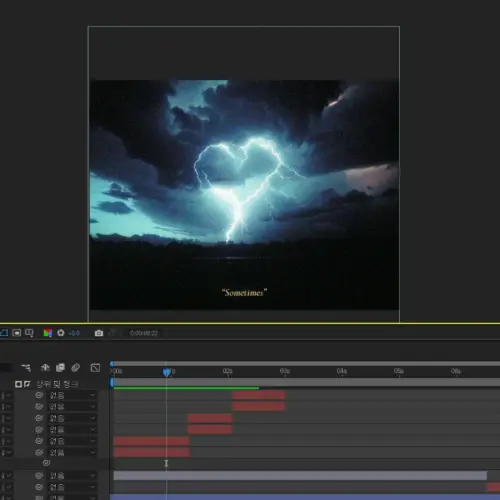Viewport: 500px width, 500px height.
Task: Click the 06s mark on the time ruler
Action: pos(456,371)
